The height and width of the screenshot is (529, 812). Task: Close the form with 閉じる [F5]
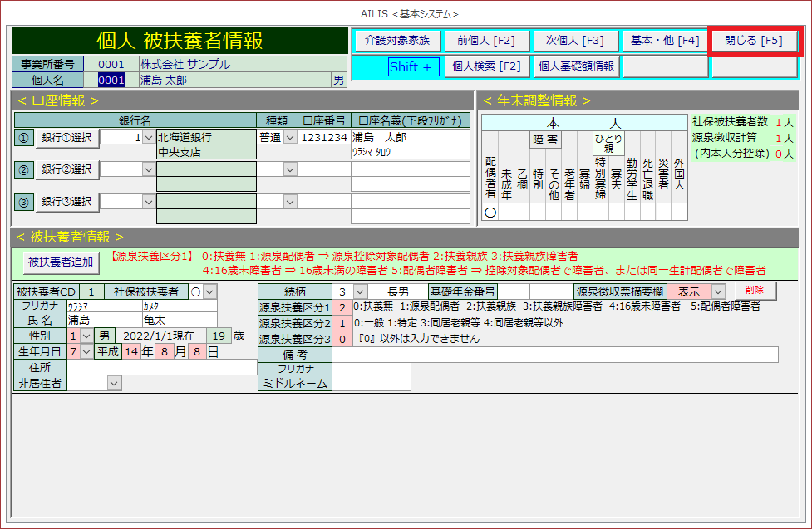click(754, 41)
